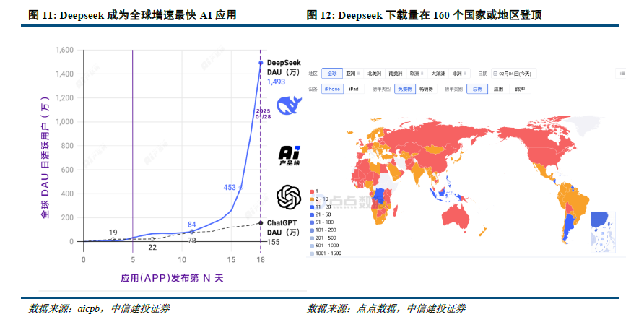The width and height of the screenshot is (644, 330).
Task: Click the date field 02月04日(今天)
Action: 515,74
